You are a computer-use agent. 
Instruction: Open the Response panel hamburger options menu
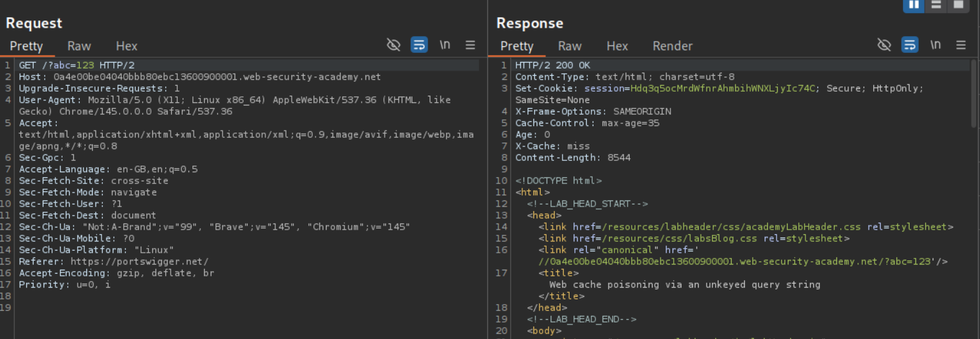point(961,45)
